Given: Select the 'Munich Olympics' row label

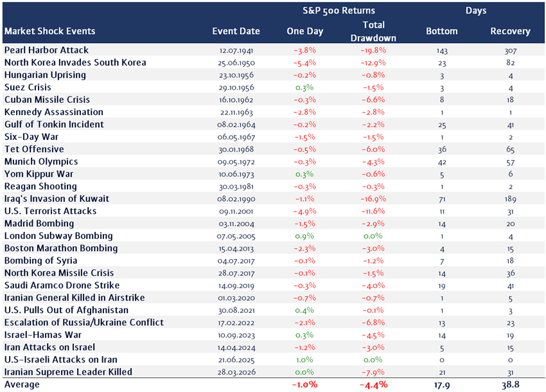Looking at the screenshot, I should 41,162.
